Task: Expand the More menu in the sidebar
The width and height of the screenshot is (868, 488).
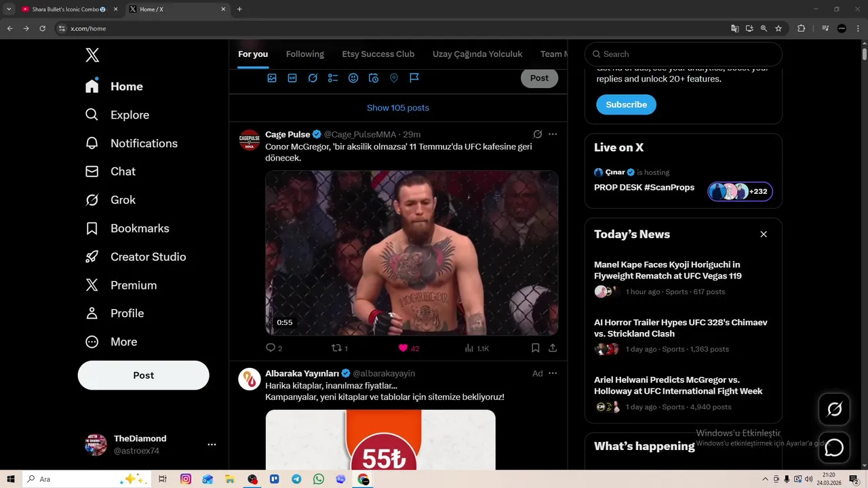Action: tap(111, 342)
